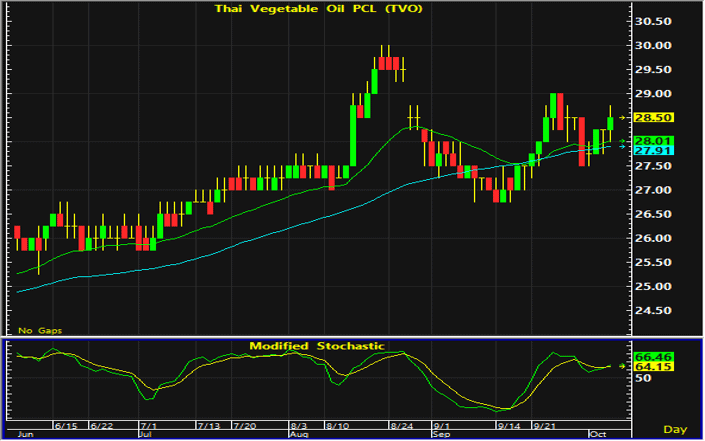Click the 27.00 price axis label

click(653, 190)
